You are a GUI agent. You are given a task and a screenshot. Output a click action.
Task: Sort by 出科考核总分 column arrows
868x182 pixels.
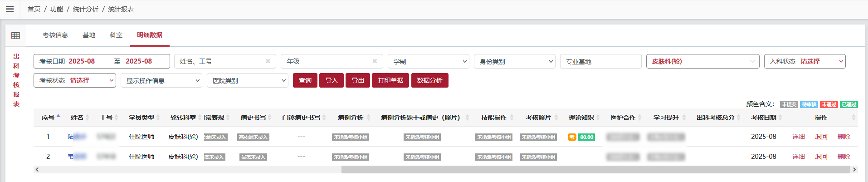(738, 118)
